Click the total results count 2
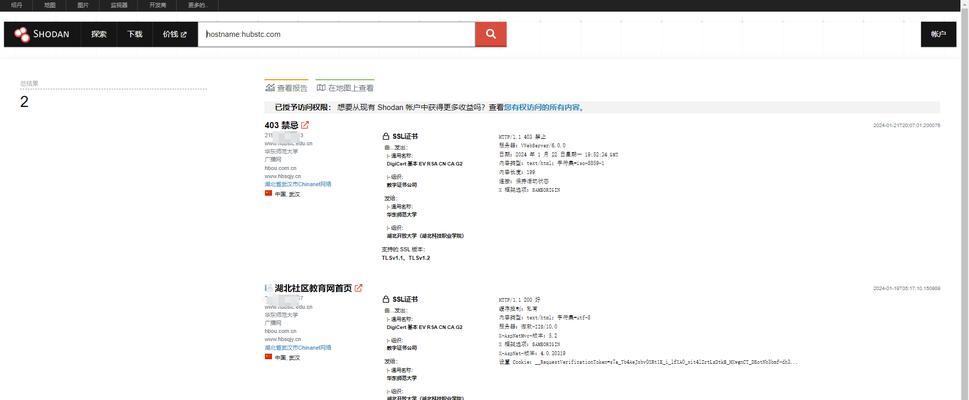 click(24, 102)
